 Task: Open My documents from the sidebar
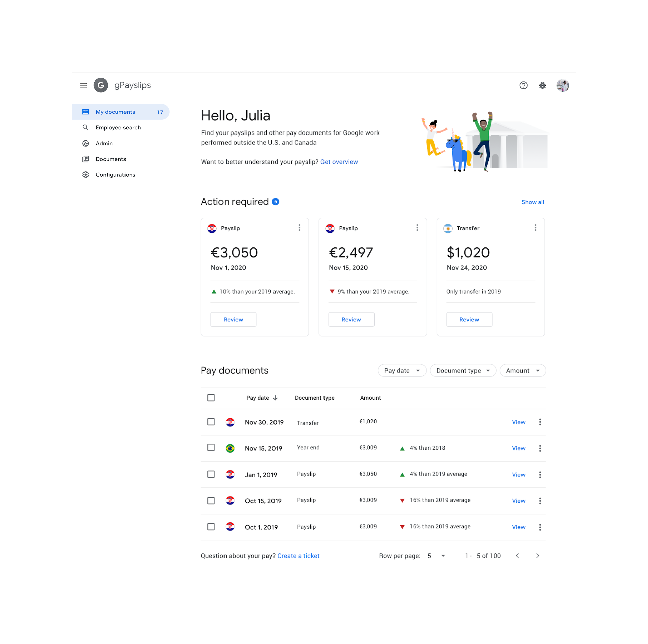115,112
